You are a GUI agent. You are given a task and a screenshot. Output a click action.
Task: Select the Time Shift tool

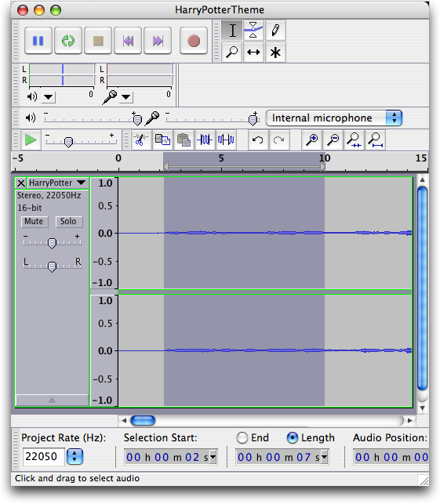tap(253, 52)
